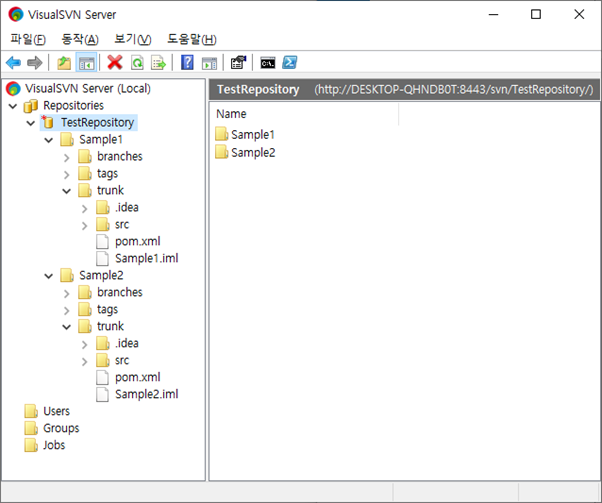Open Help with the question mark icon
This screenshot has height=503, width=602.
[x=187, y=63]
